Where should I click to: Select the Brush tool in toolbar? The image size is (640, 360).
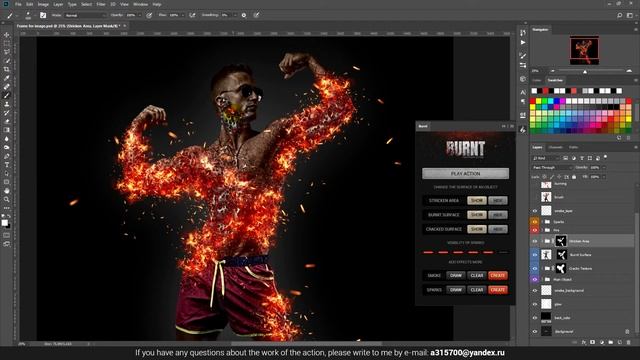[7, 96]
